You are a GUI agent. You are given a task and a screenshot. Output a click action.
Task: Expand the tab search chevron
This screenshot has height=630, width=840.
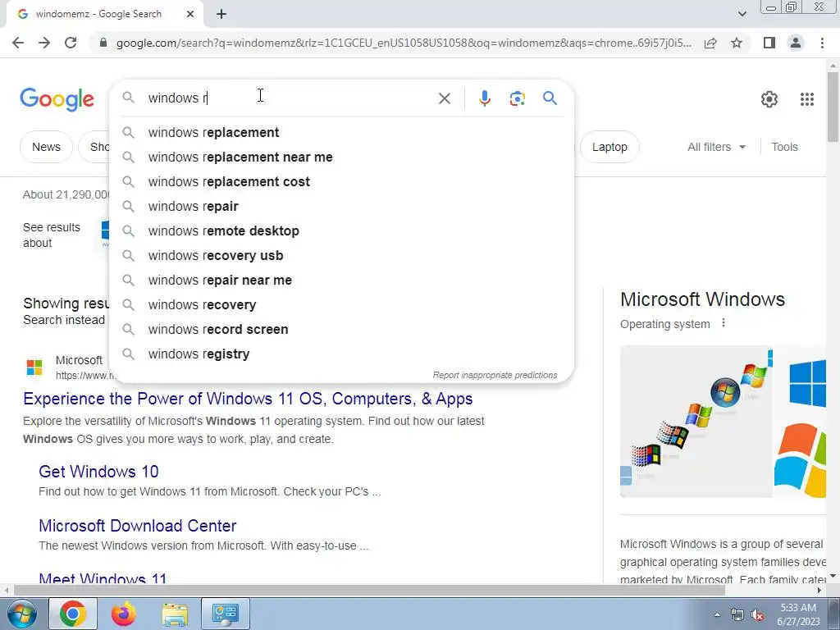coord(742,14)
